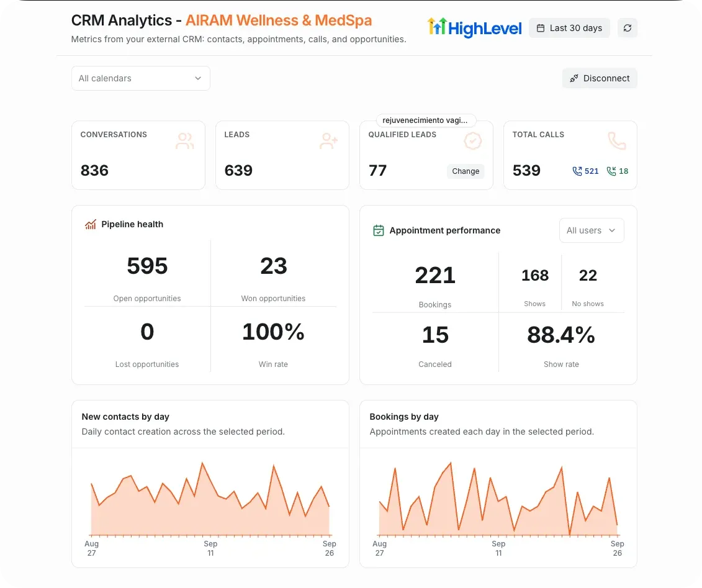Click the Disconnect button
This screenshot has height=588, width=702.
tap(600, 78)
